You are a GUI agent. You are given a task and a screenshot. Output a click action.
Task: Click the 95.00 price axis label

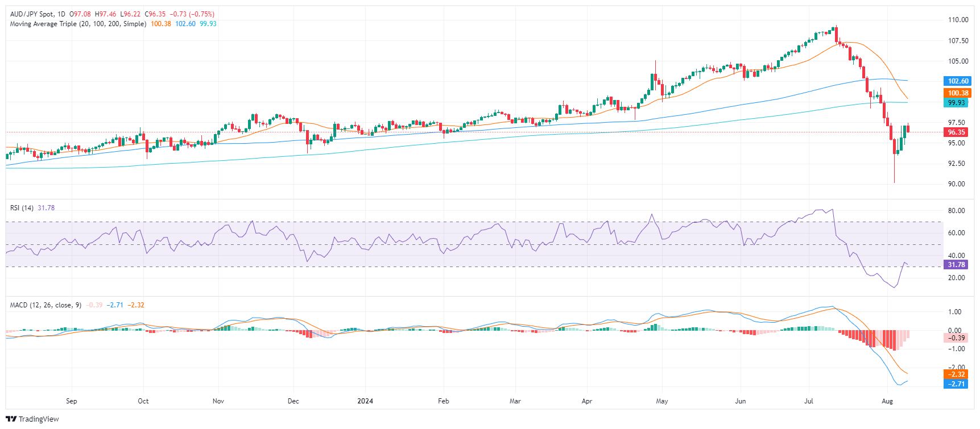coord(956,143)
